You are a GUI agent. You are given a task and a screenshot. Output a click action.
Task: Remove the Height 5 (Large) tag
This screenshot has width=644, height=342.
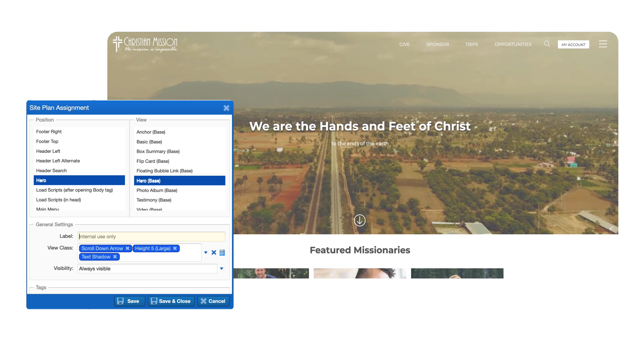click(175, 248)
